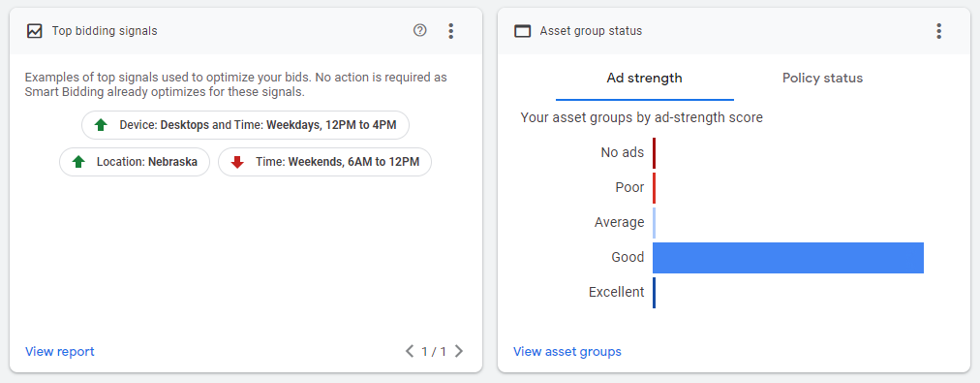Open the View report link
The height and width of the screenshot is (383, 980).
pyautogui.click(x=59, y=352)
